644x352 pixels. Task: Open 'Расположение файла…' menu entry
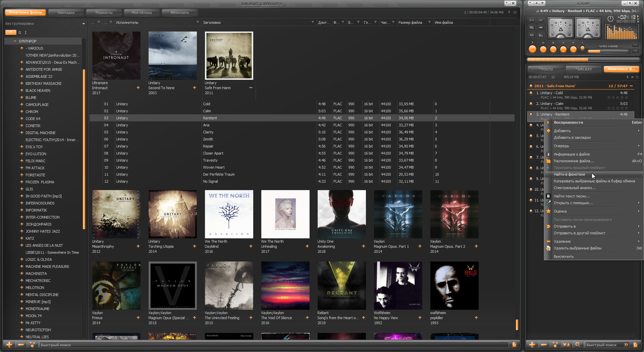(594, 161)
